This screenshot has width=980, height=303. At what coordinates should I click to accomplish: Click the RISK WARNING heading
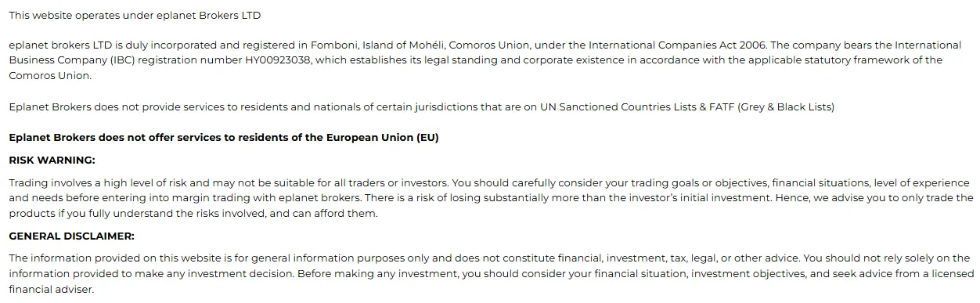(52, 160)
